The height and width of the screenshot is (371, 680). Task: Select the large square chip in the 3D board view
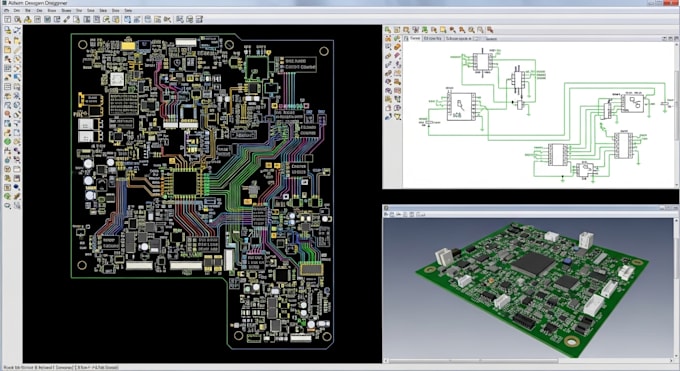pos(533,263)
